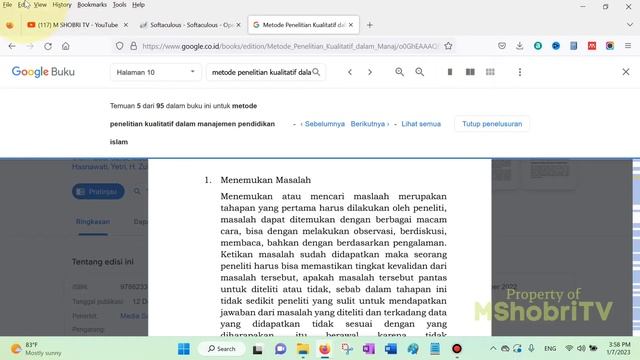The image size is (640, 360).
Task: List all tabs with the chevron
Action: pyautogui.click(x=630, y=25)
